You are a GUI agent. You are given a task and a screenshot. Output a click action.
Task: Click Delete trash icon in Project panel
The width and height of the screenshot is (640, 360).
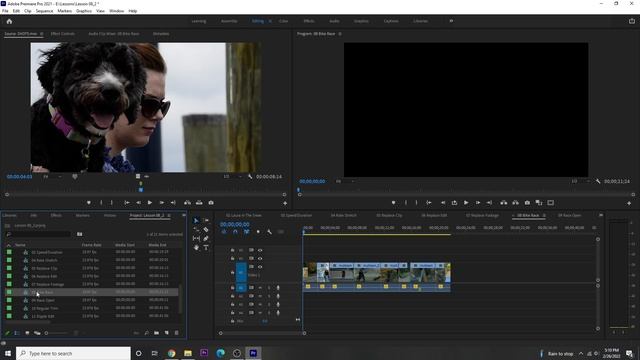pos(177,333)
